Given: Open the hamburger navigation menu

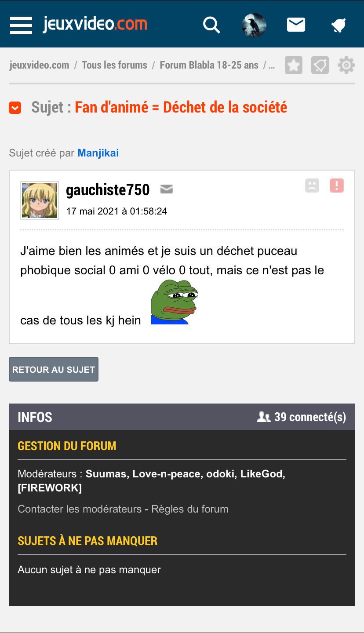Looking at the screenshot, I should 21,25.
